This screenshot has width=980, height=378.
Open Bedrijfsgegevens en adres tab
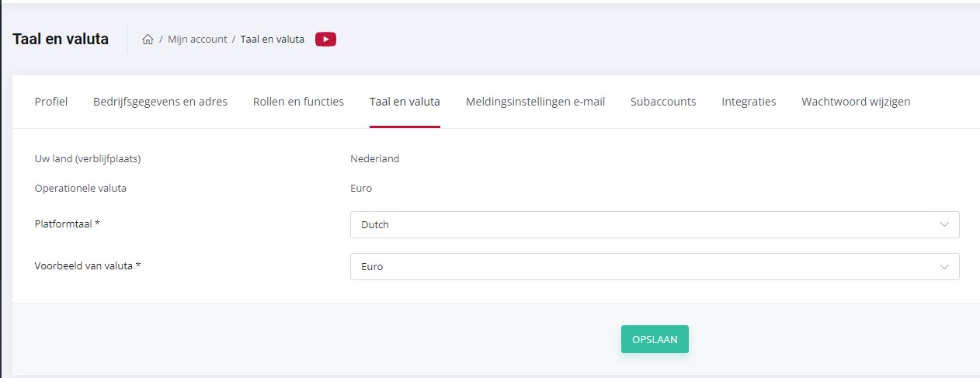coord(160,102)
